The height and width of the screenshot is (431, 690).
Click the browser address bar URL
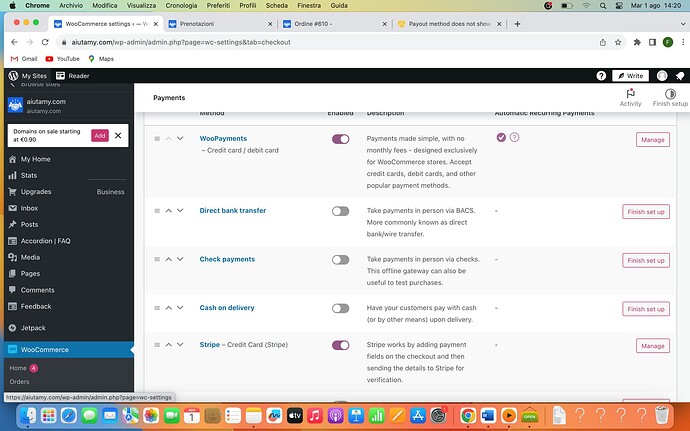coord(181,42)
